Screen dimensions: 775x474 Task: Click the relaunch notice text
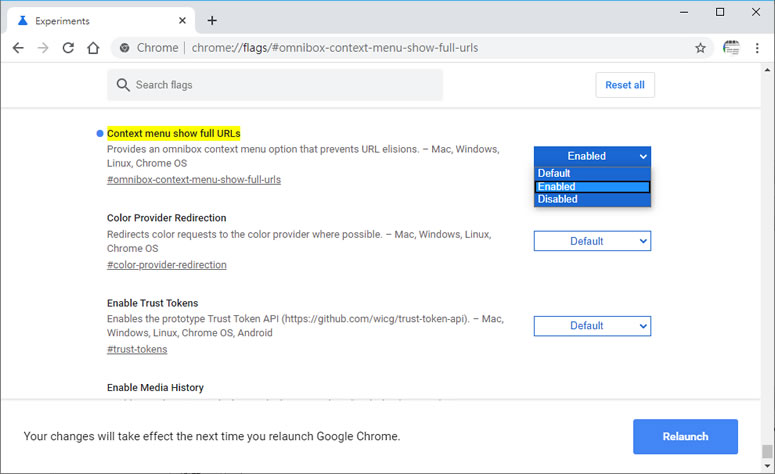tap(212, 436)
